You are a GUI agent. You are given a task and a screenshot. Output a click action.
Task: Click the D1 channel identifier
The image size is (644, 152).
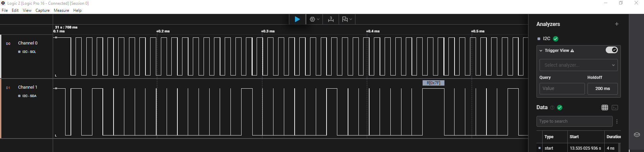[x=8, y=88]
